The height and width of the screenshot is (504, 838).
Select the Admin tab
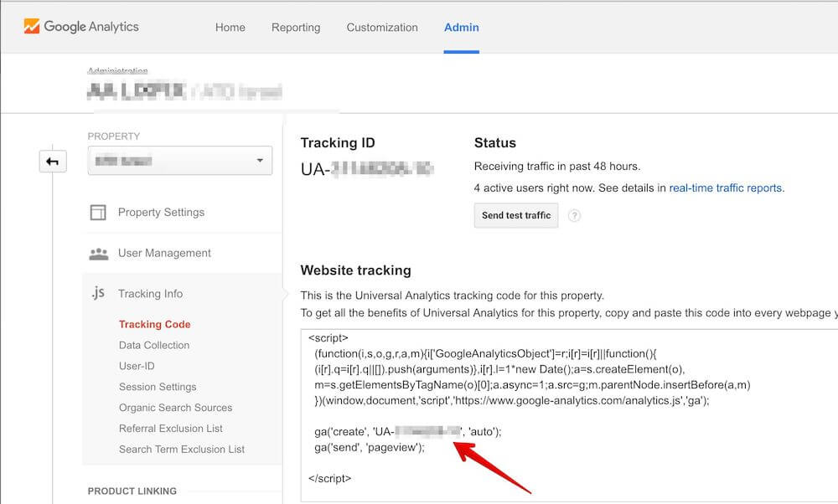tap(461, 28)
